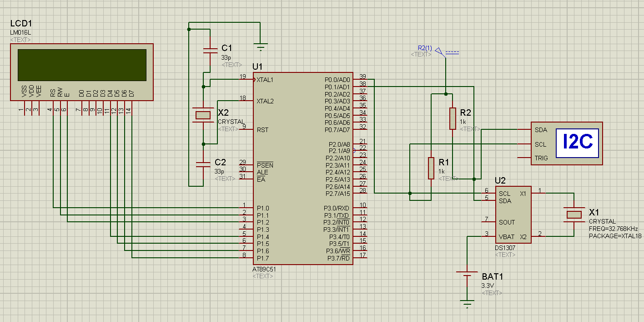This screenshot has height=322, width=644.
Task: Select resistor R1 1k
Action: pos(430,169)
